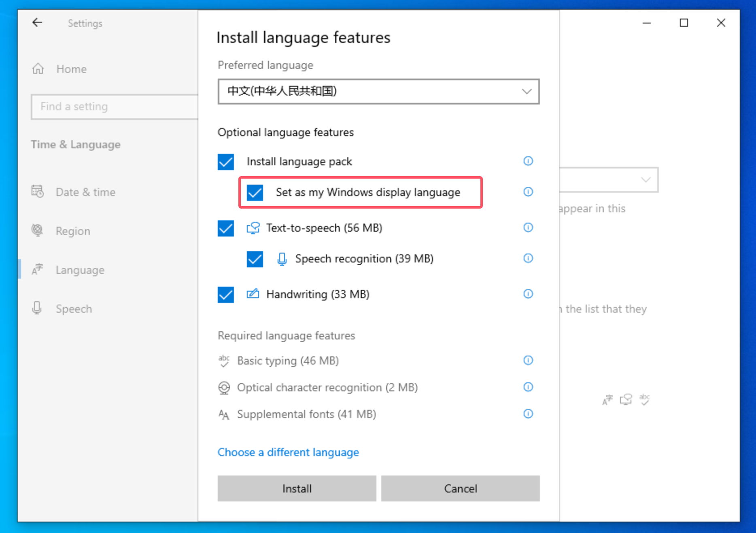
Task: Click the info icon beside Install language pack
Action: [528, 161]
